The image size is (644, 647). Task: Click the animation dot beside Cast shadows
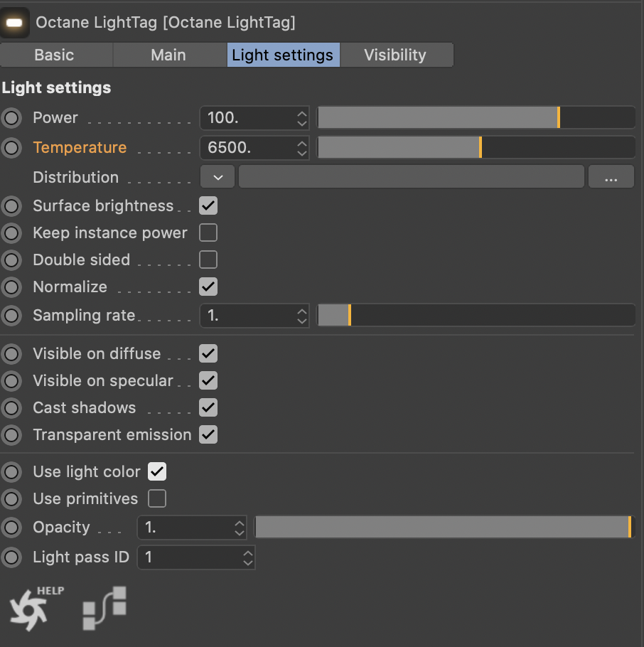click(x=12, y=408)
